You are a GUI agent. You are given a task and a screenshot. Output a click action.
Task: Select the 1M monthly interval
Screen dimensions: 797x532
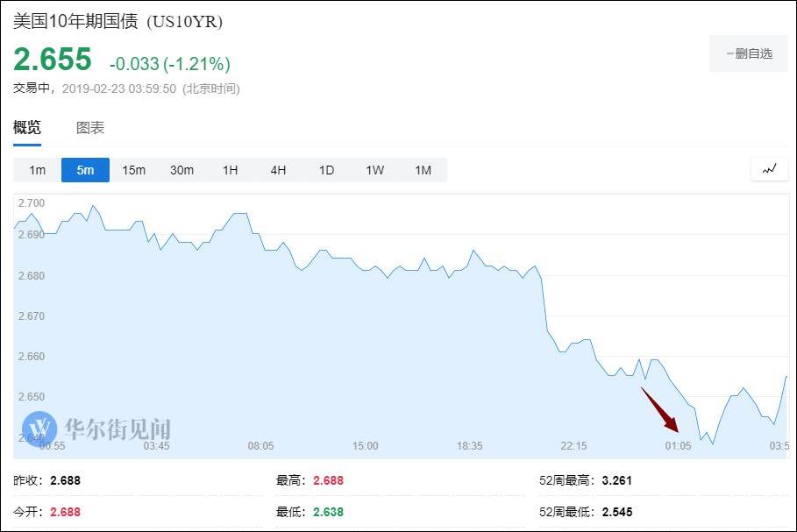click(x=423, y=170)
